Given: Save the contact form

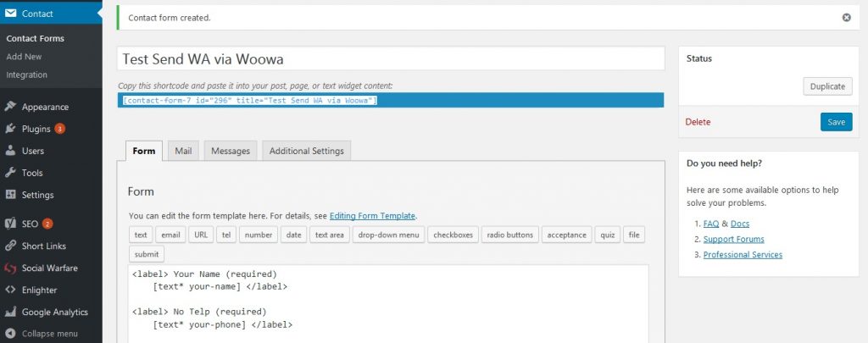Looking at the screenshot, I should click(x=836, y=122).
